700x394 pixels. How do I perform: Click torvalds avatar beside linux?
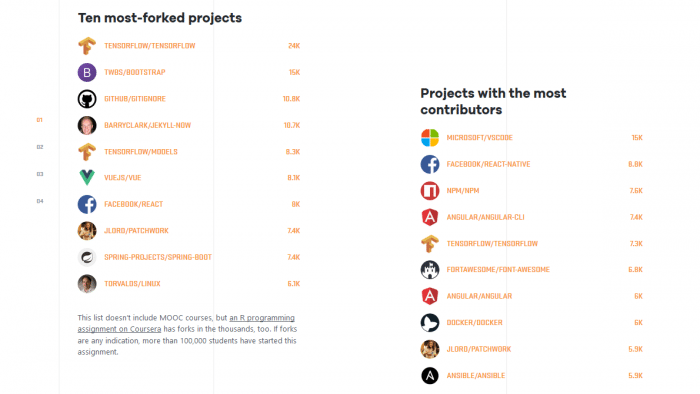87,284
